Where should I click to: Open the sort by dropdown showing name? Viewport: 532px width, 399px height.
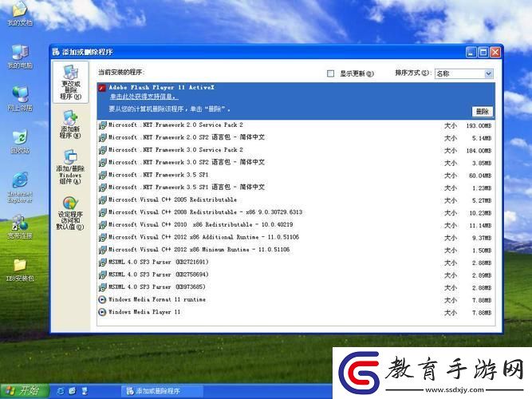coord(463,73)
